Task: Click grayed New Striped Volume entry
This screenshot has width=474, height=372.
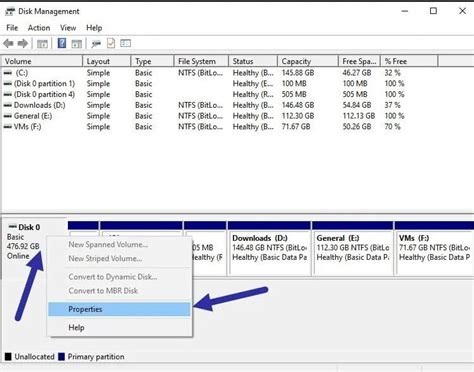Action: (x=119, y=259)
